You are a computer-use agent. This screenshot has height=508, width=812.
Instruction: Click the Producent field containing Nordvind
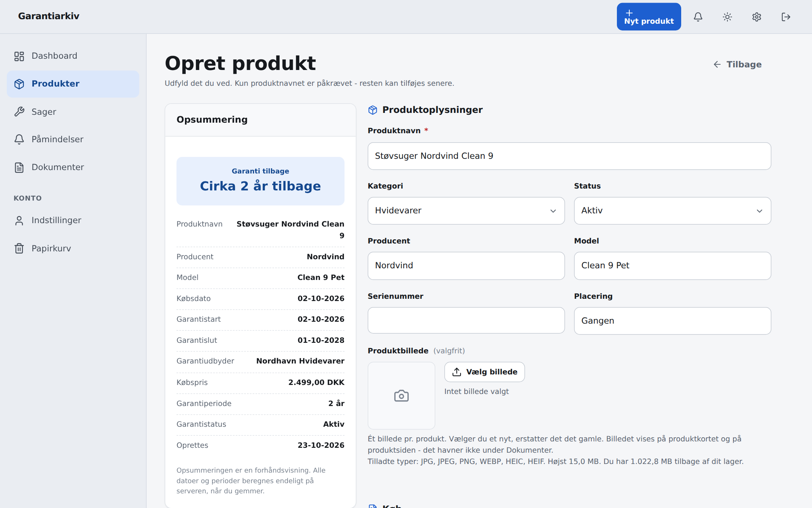pyautogui.click(x=466, y=266)
